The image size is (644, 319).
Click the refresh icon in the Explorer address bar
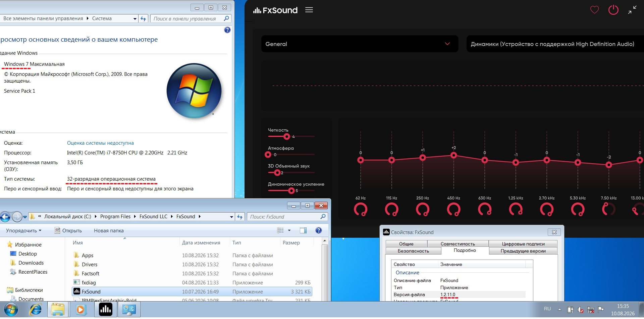point(240,217)
